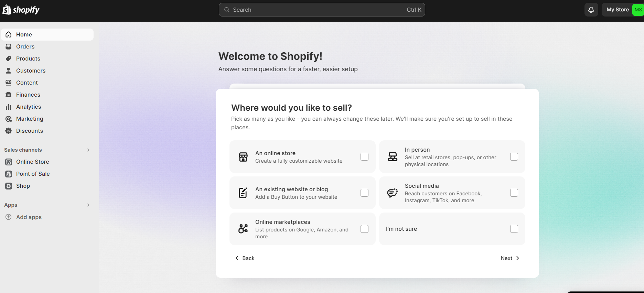Expand Sales channels chevron
The height and width of the screenshot is (293, 644).
pos(88,150)
